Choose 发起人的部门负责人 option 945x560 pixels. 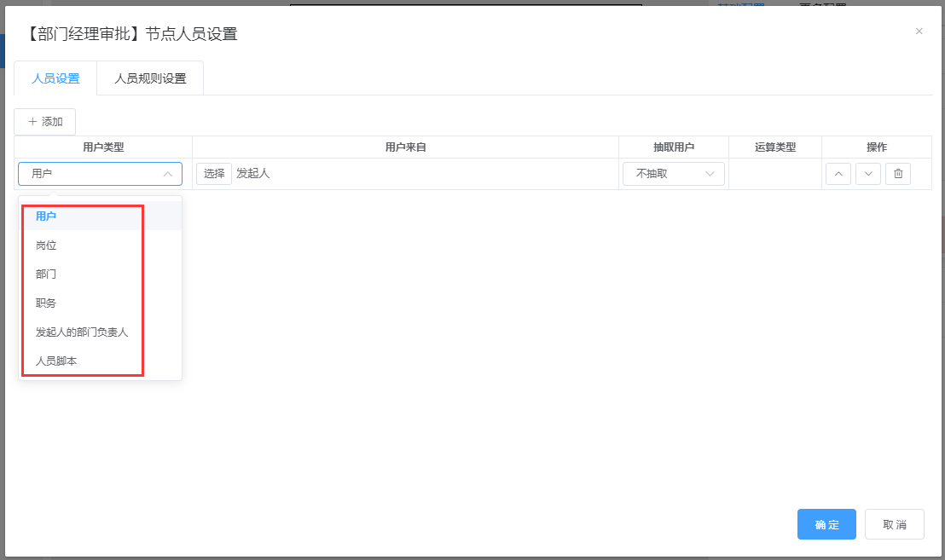(x=82, y=332)
